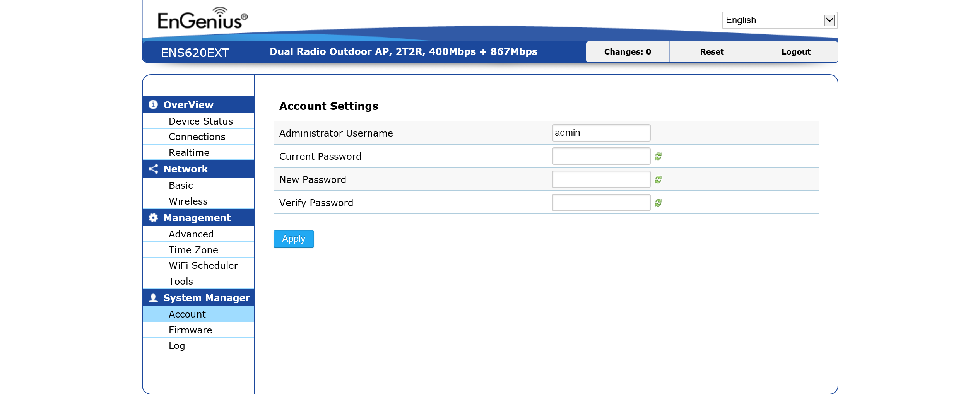Click the System Manager user icon
Image resolution: width=980 pixels, height=403 pixels.
(153, 298)
